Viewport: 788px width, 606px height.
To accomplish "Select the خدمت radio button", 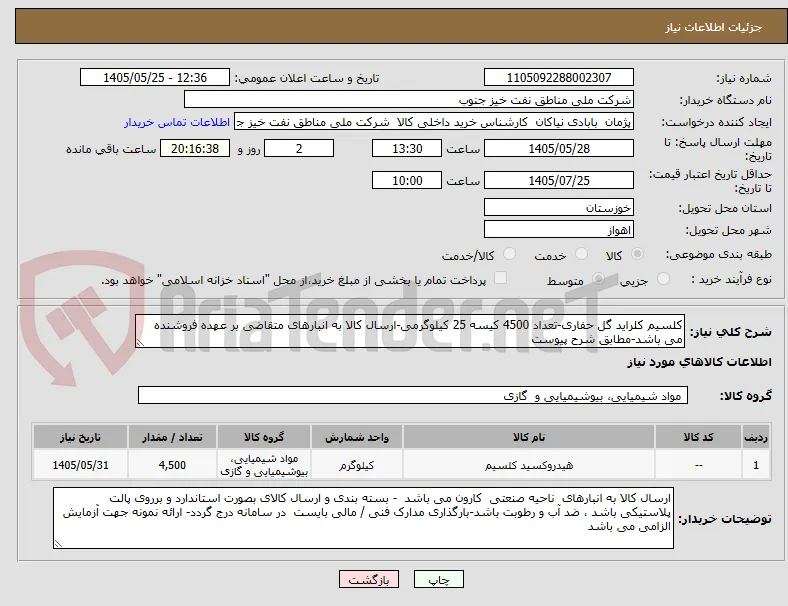I will tap(581, 254).
